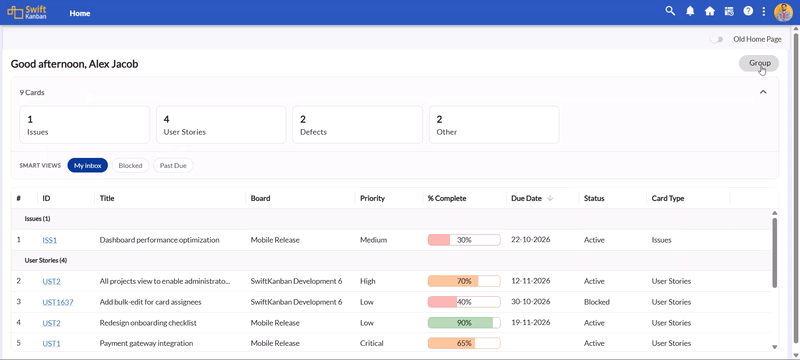Viewport: 800px width, 360px height.
Task: Click the Group button
Action: 759,63
